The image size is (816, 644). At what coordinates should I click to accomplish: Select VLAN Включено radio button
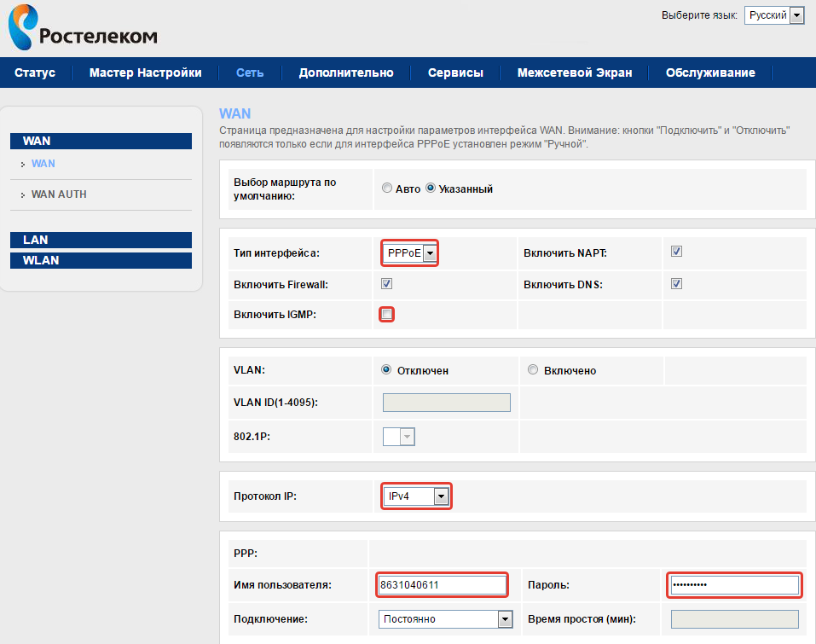(x=533, y=370)
